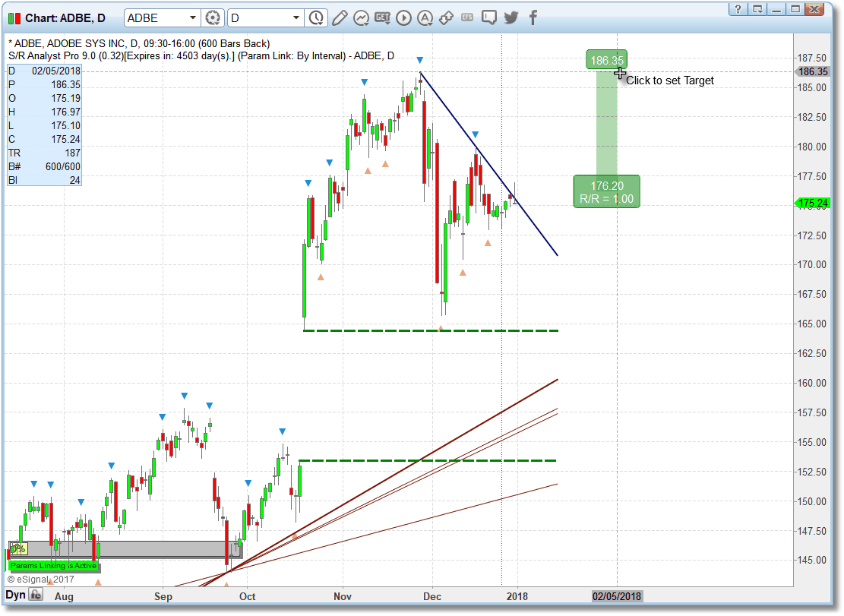
Task: Click the Oct label on time axis
Action: pyautogui.click(x=248, y=596)
